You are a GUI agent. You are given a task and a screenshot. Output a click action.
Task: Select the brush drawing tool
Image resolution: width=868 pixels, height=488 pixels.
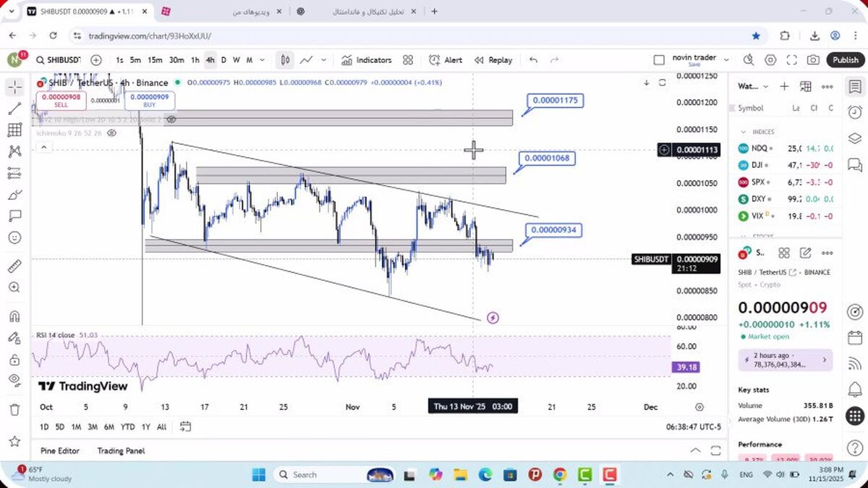pyautogui.click(x=14, y=195)
